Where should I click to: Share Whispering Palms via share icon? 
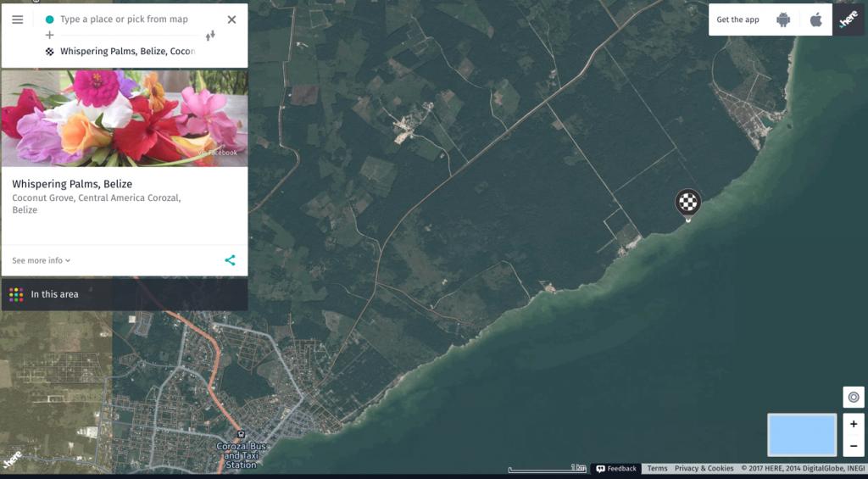coord(230,260)
